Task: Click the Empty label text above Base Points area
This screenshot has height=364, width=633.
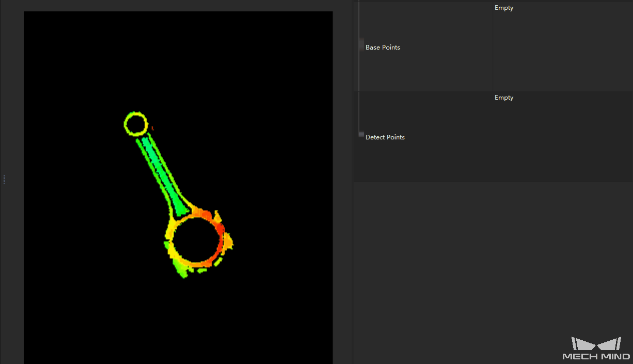Action: click(x=503, y=7)
